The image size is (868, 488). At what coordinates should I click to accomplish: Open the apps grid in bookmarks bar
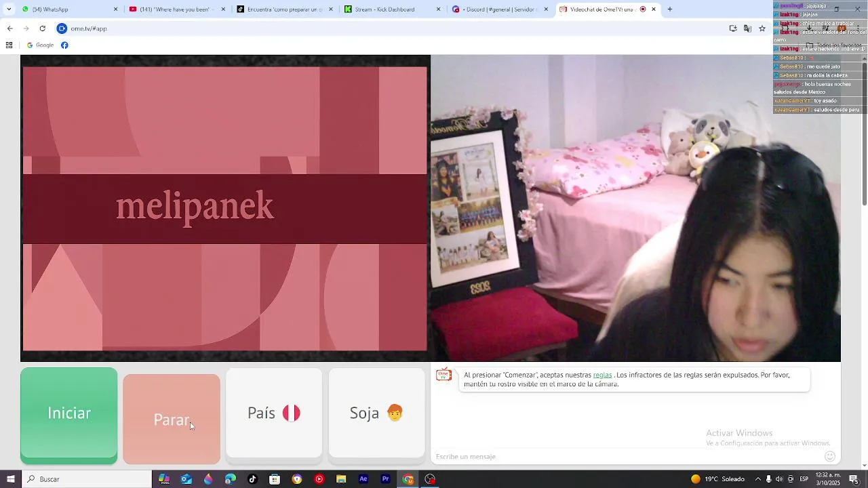(x=9, y=45)
